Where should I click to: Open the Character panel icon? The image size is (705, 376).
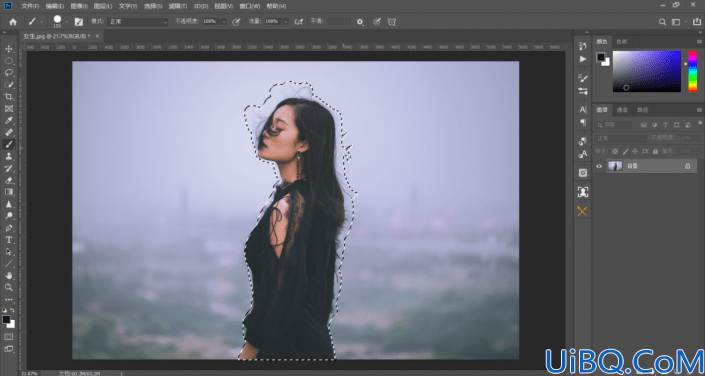[583, 109]
